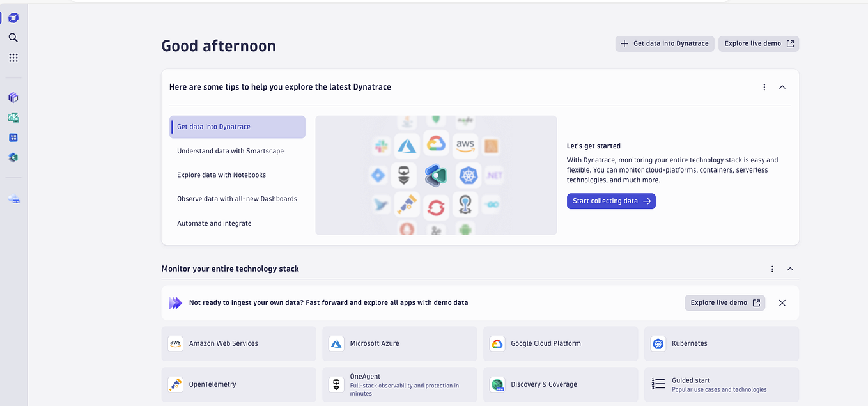This screenshot has width=868, height=406.
Task: Collapse the tips section with chevron
Action: pos(782,87)
